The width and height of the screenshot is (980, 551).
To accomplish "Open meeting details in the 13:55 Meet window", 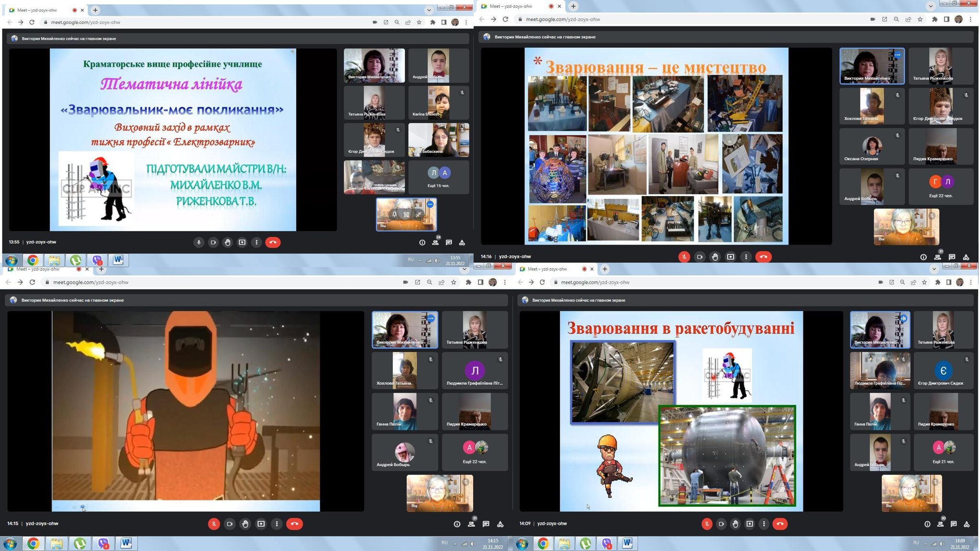I will [x=422, y=242].
